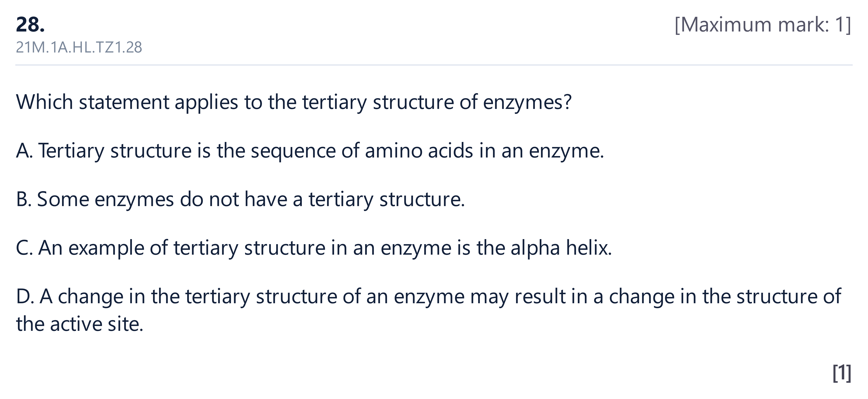Click 'tertiary structure.' ending option B
Screen dimensions: 868x399
tap(387, 199)
